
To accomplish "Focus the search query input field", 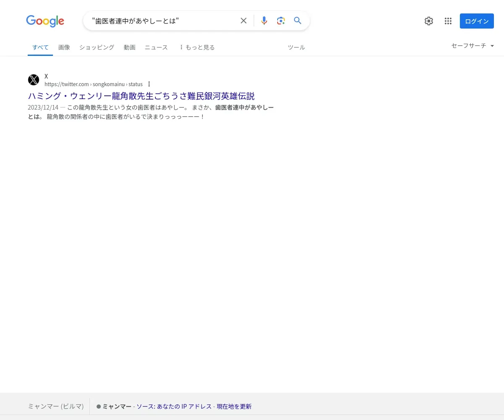I will pos(164,21).
